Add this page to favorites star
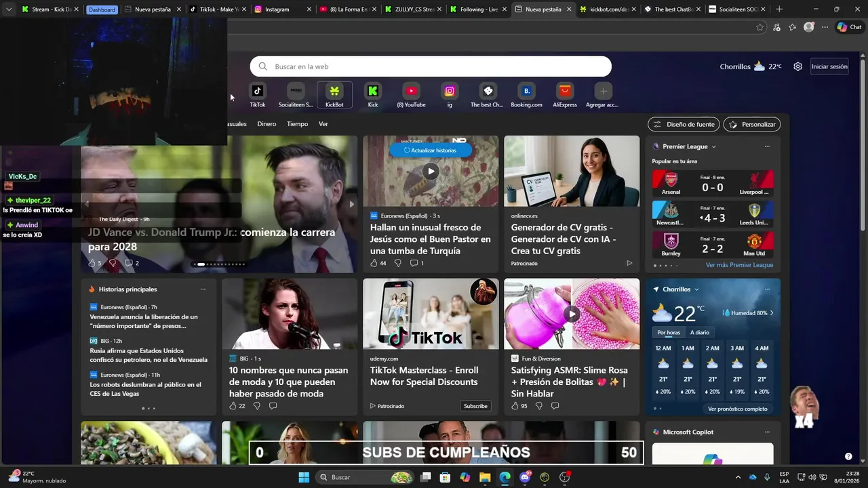The height and width of the screenshot is (488, 868). 760,27
